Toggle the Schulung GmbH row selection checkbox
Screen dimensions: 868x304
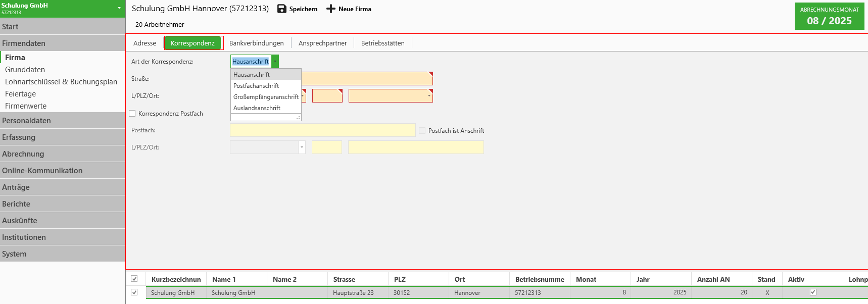pos(134,292)
